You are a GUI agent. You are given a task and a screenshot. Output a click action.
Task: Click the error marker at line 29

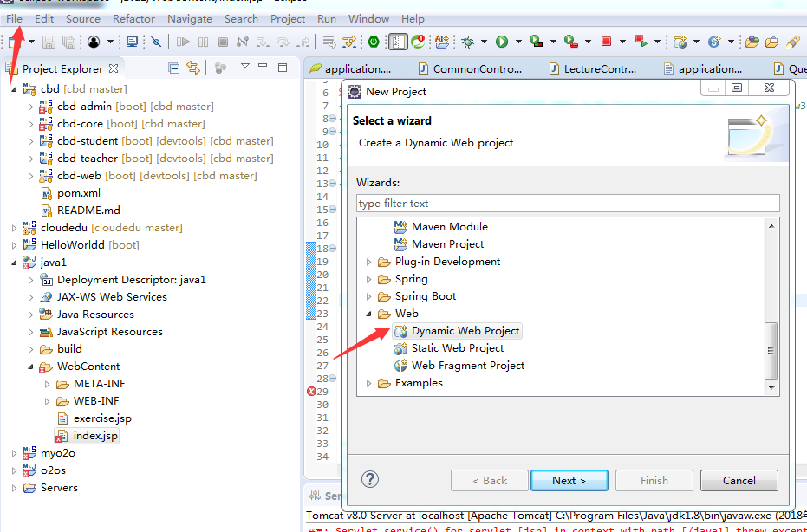pos(311,392)
